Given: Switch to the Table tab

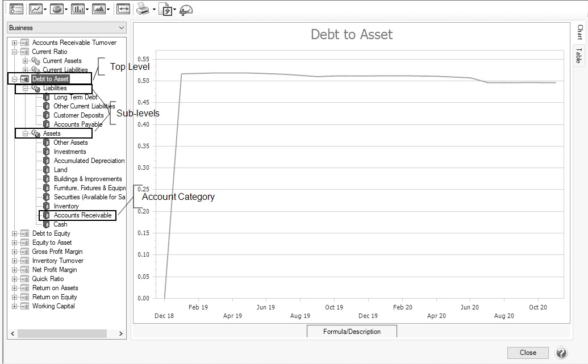Looking at the screenshot, I should pos(579,56).
